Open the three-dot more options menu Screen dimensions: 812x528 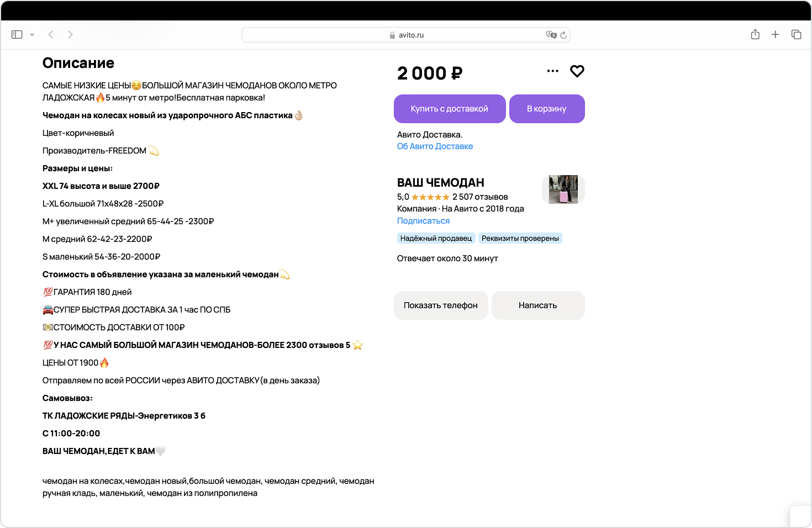tap(552, 71)
